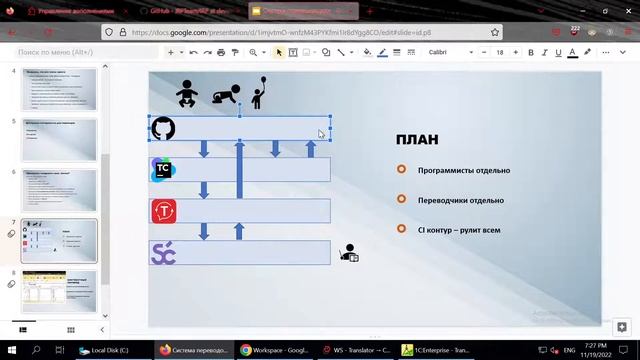640x360 pixels.
Task: Open the highlight color marker
Action: coord(587,52)
